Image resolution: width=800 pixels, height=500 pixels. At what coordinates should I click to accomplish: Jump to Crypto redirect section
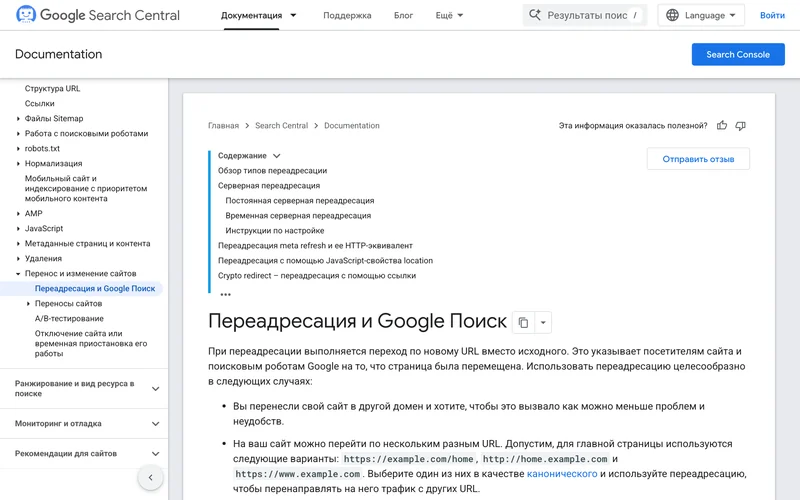tap(317, 276)
